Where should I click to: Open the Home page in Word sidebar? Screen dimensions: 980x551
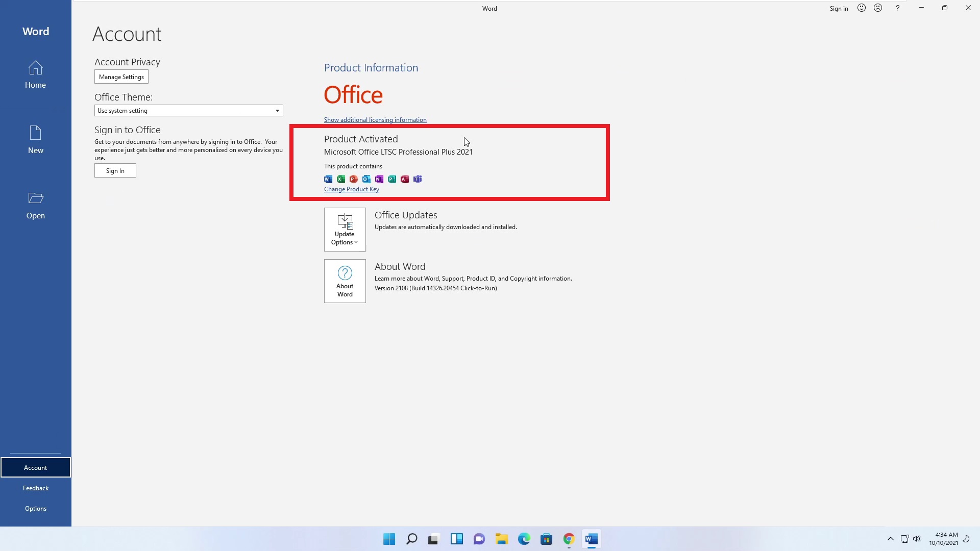[x=35, y=74]
